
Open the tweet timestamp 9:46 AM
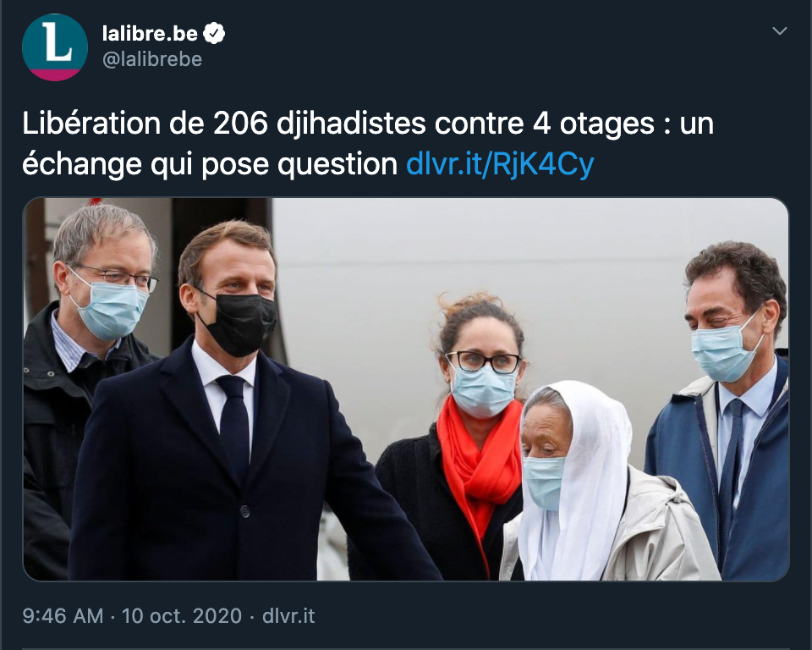[x=63, y=616]
